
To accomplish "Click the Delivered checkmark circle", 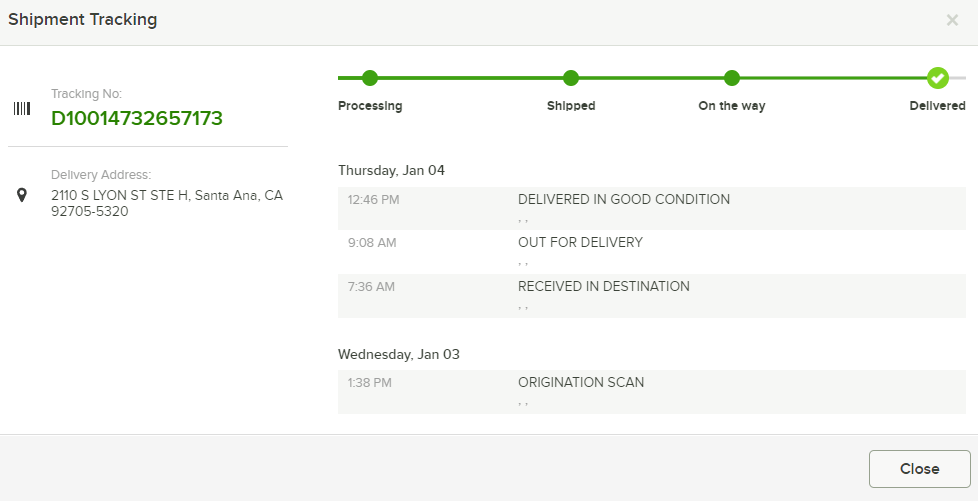I will point(937,78).
